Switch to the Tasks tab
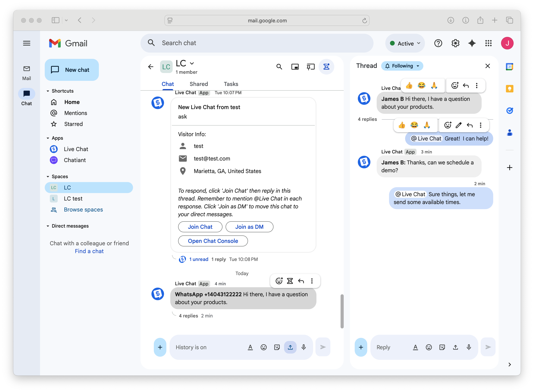The image size is (534, 392). [231, 84]
